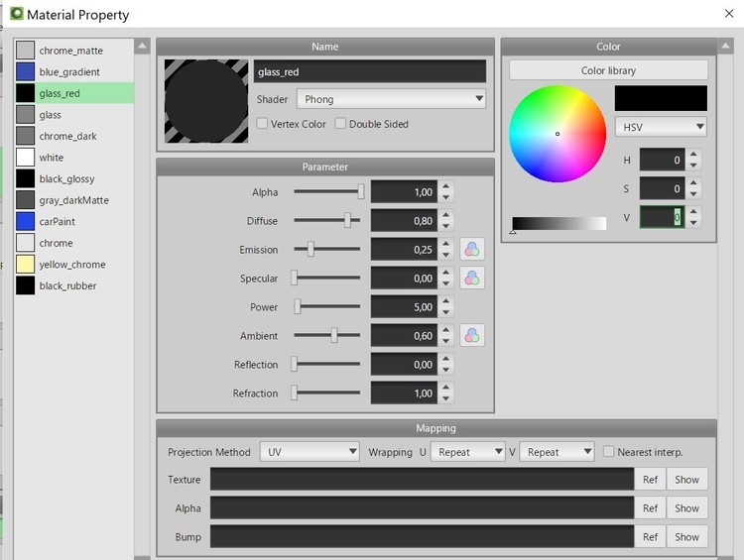Click the material preview sphere thumbnail
744x560 pixels.
click(206, 101)
